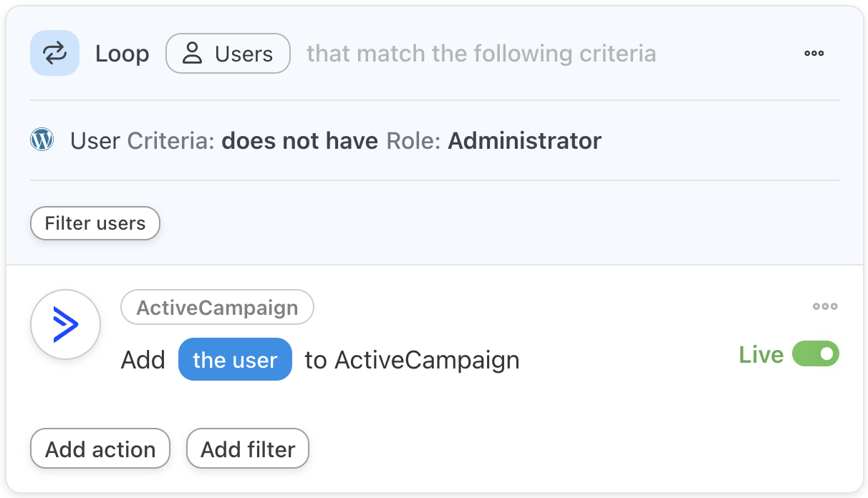This screenshot has width=868, height=498.
Task: Click the WordPress logo icon
Action: click(42, 140)
